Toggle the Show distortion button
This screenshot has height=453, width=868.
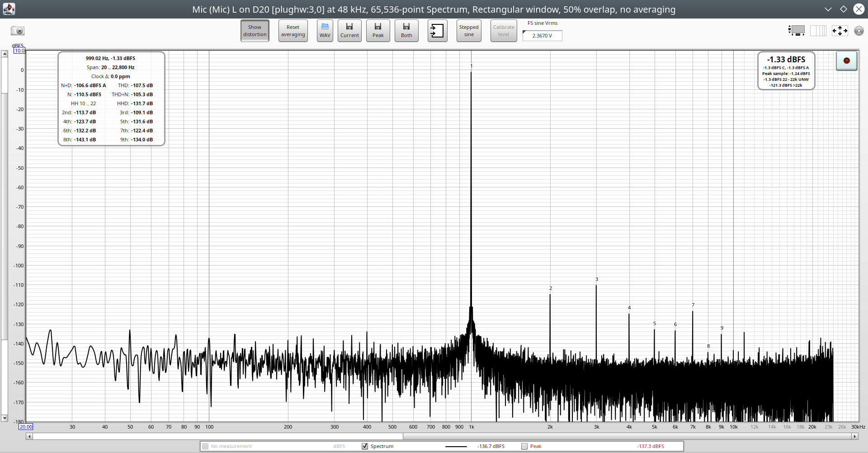[x=255, y=31]
